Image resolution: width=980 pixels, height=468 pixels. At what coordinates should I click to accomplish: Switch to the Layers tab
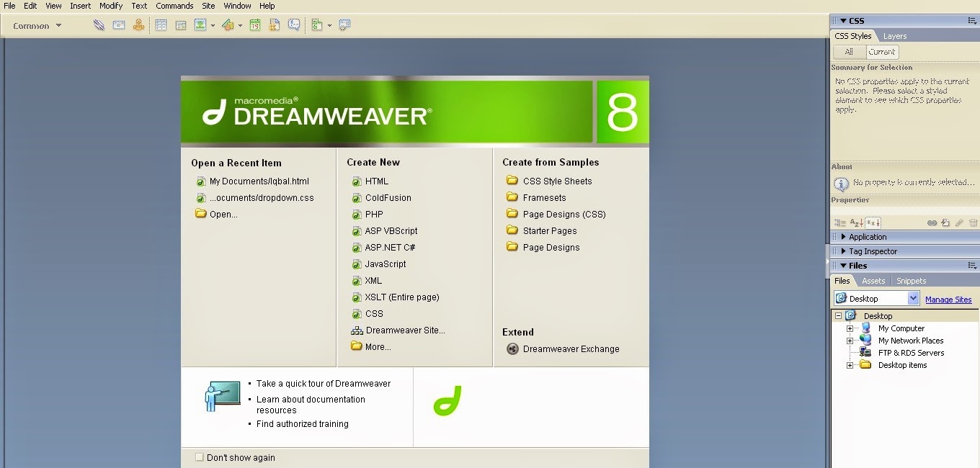click(x=895, y=35)
